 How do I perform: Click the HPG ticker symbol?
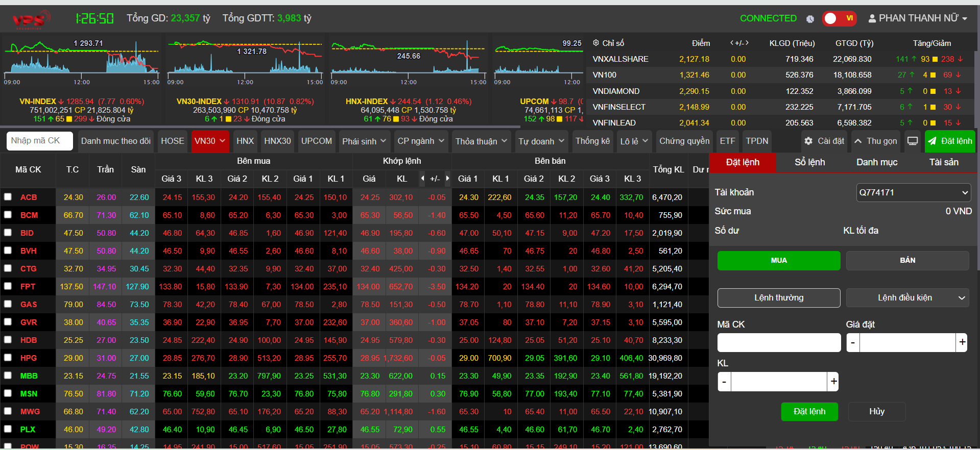[x=29, y=358]
